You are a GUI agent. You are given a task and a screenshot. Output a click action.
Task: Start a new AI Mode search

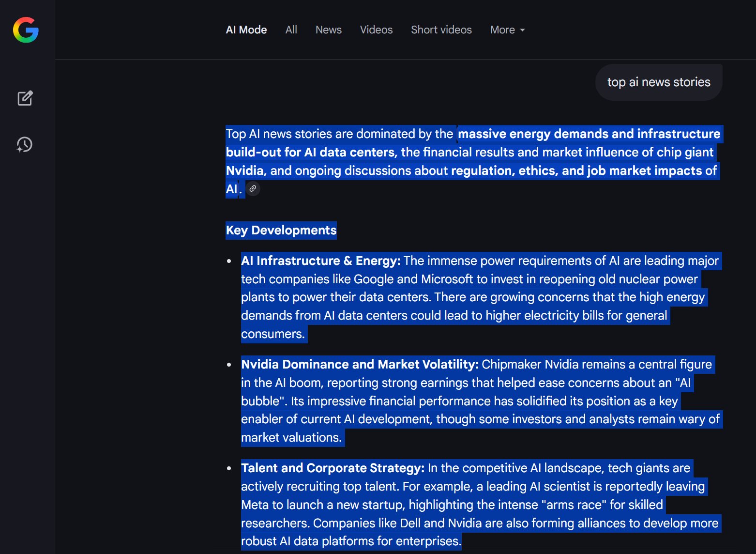point(25,98)
